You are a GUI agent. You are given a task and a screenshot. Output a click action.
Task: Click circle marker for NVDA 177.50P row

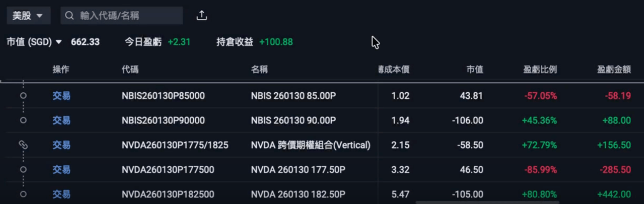click(x=23, y=170)
